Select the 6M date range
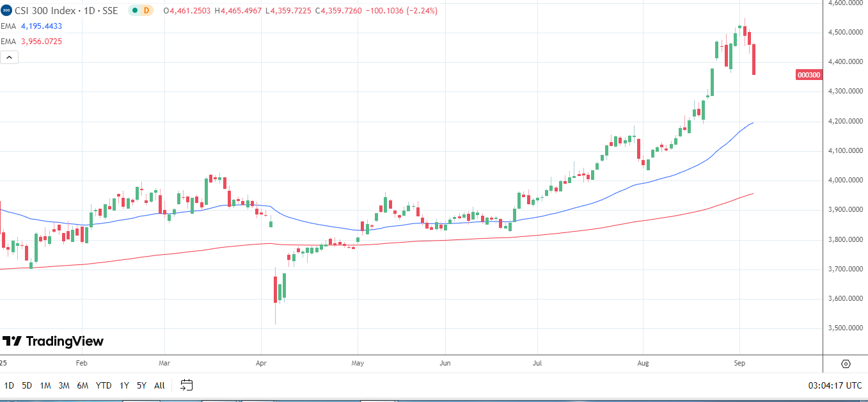The width and height of the screenshot is (868, 402). click(83, 385)
